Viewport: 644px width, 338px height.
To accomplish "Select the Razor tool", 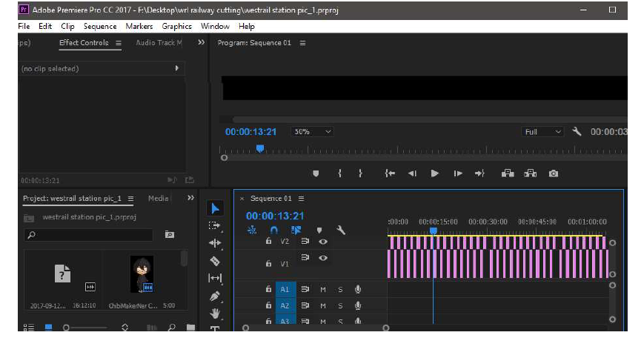I will pyautogui.click(x=215, y=261).
